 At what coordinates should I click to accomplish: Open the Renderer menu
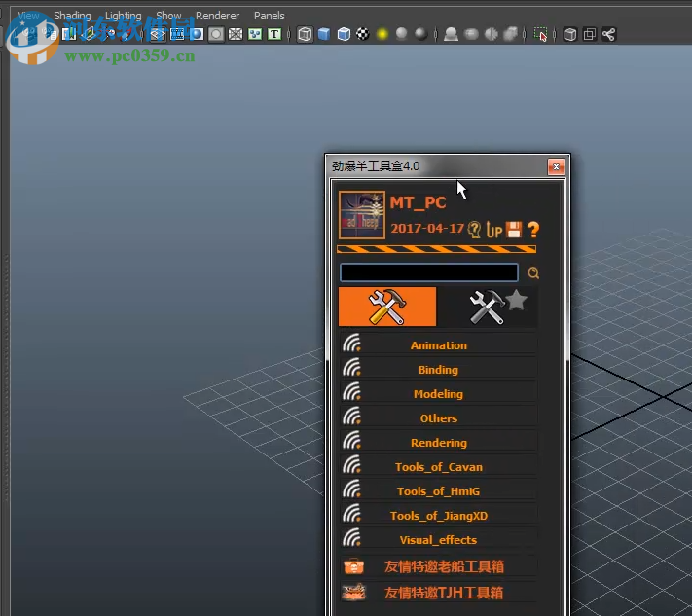(218, 16)
